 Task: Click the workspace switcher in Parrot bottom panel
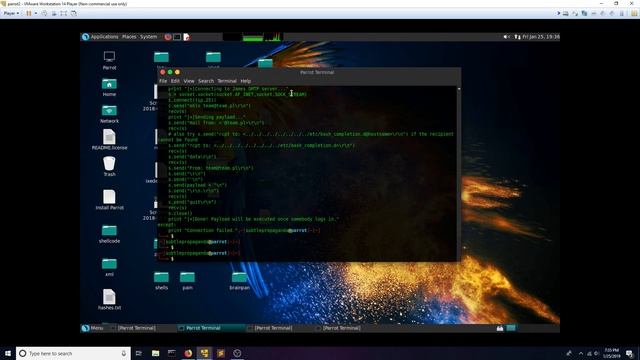tap(511, 328)
